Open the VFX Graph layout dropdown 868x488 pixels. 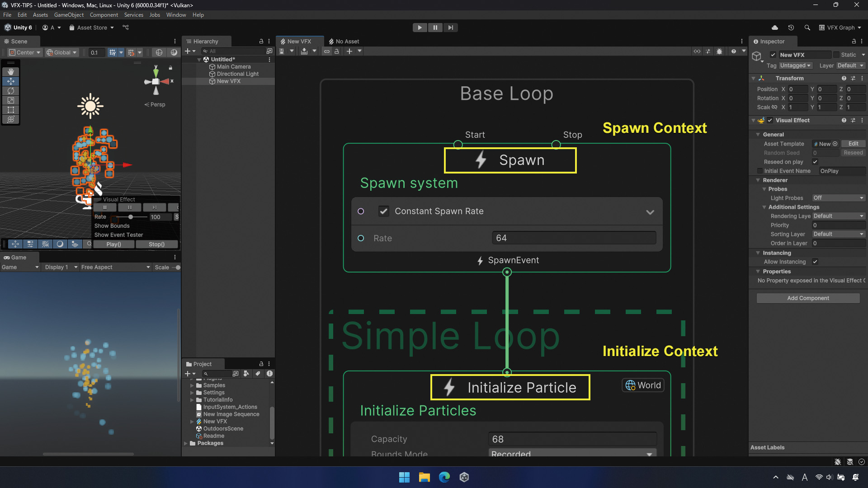(x=840, y=28)
